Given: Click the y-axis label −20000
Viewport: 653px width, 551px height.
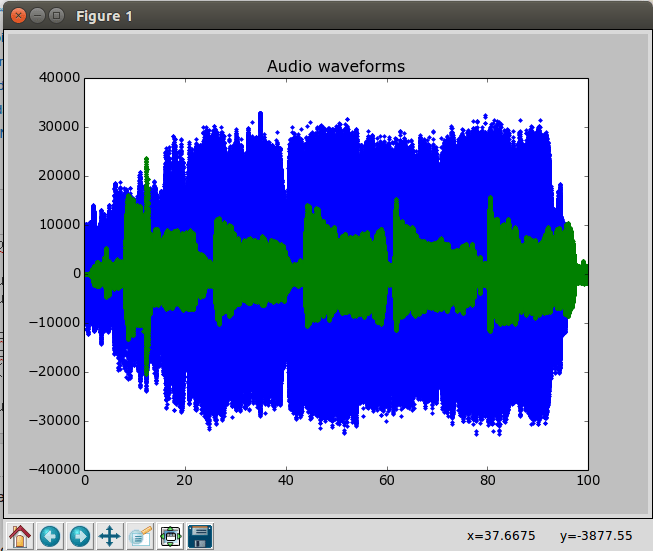Looking at the screenshot, I should pyautogui.click(x=54, y=371).
